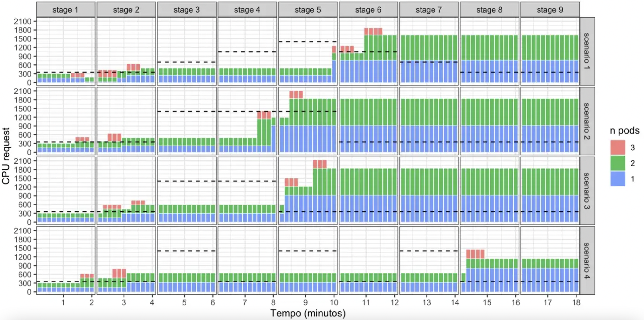Click the red bars in scenario 4 stage 8

[x=476, y=254]
